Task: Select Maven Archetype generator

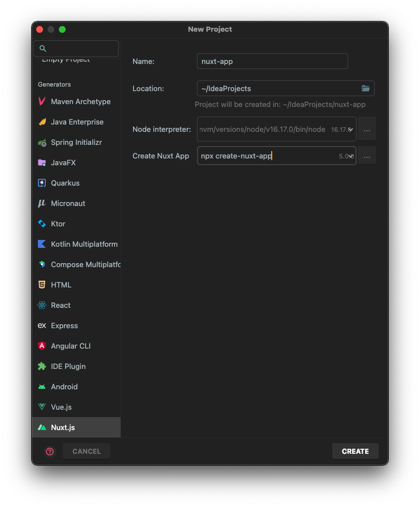Action: point(76,101)
